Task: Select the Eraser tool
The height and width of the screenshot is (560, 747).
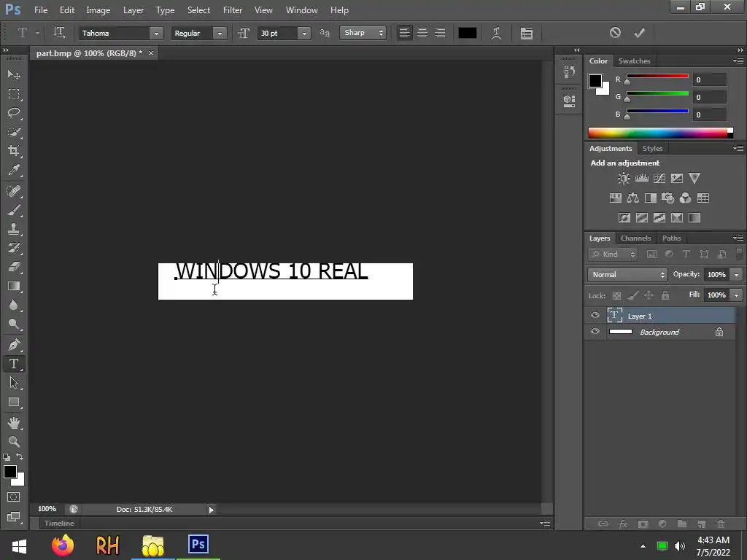Action: pos(14,267)
